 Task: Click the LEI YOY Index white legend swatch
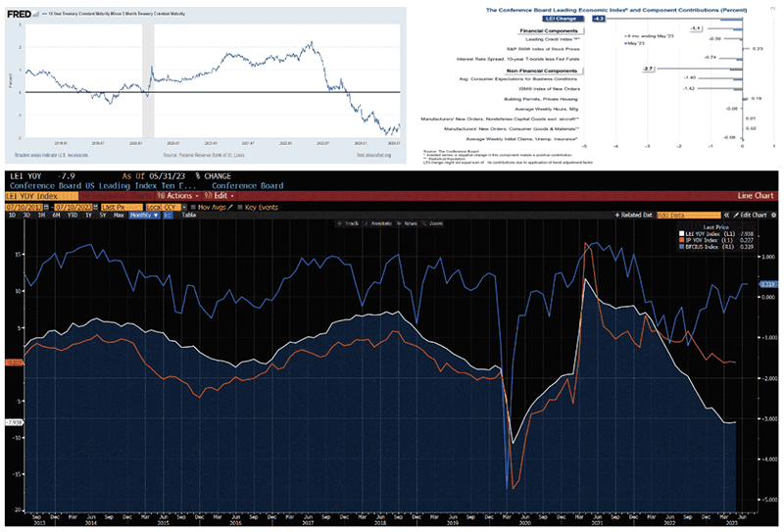pyautogui.click(x=681, y=233)
